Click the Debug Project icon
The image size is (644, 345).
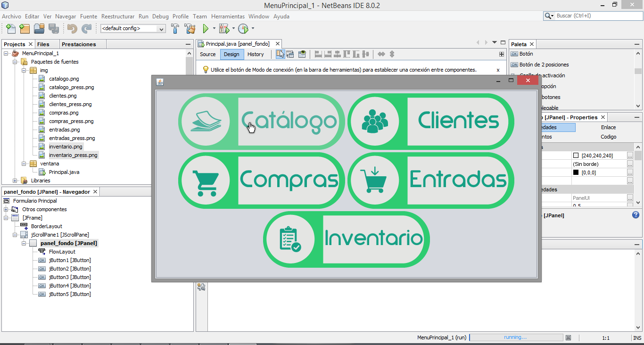[x=224, y=28]
